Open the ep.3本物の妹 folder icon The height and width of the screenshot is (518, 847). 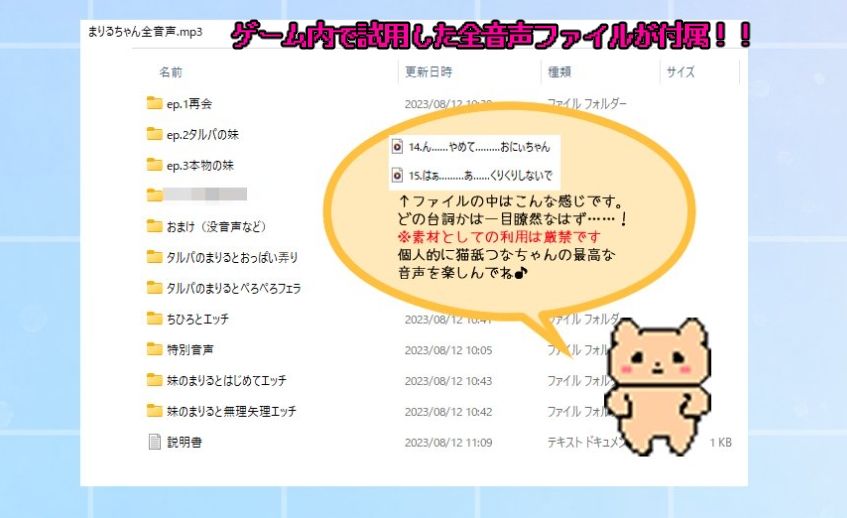[x=154, y=165]
